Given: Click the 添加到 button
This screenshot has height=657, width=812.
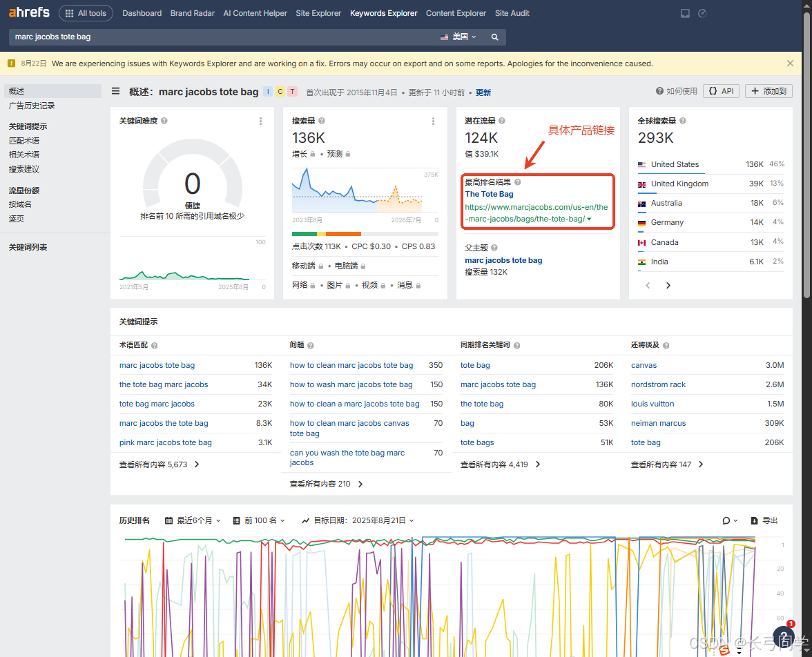Looking at the screenshot, I should coord(768,91).
